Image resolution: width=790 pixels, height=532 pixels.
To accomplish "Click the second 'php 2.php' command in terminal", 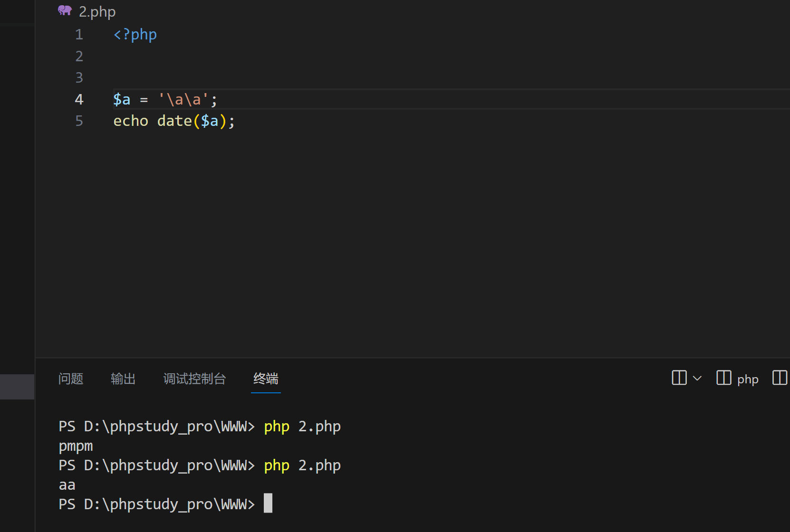I will click(302, 465).
